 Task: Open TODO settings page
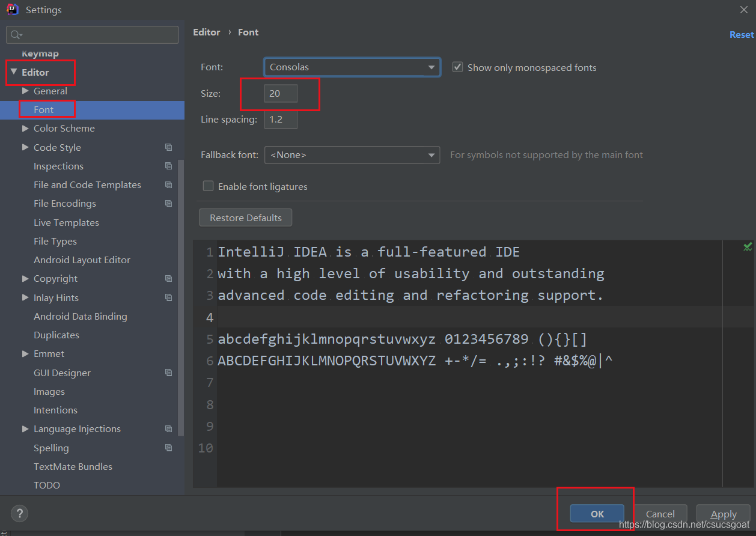coord(47,485)
